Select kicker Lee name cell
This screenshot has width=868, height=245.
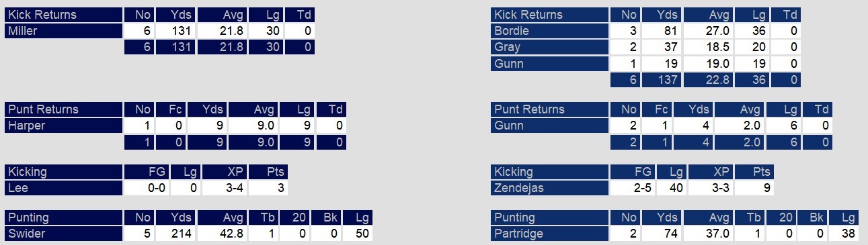click(64, 188)
